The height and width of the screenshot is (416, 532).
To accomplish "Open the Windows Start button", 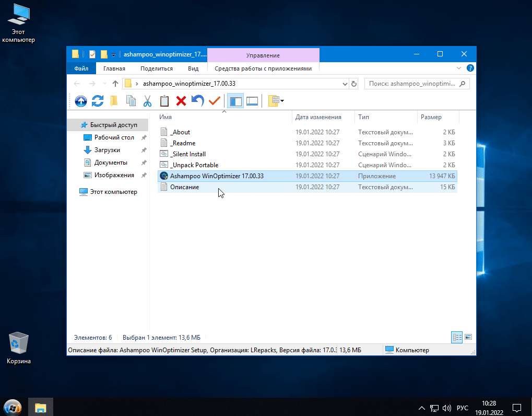I will point(13,407).
